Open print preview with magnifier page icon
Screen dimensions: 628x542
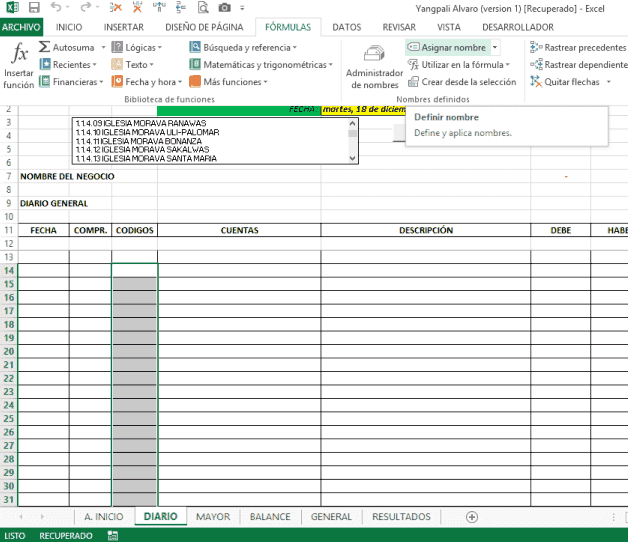tap(203, 8)
